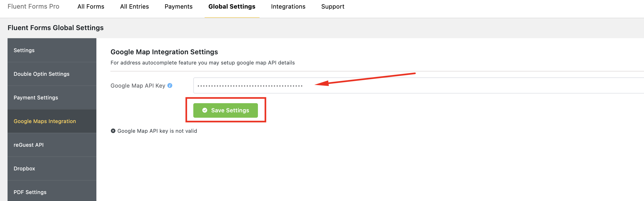This screenshot has height=201, width=644.
Task: Select Google Maps Integration sidebar item
Action: 52,121
